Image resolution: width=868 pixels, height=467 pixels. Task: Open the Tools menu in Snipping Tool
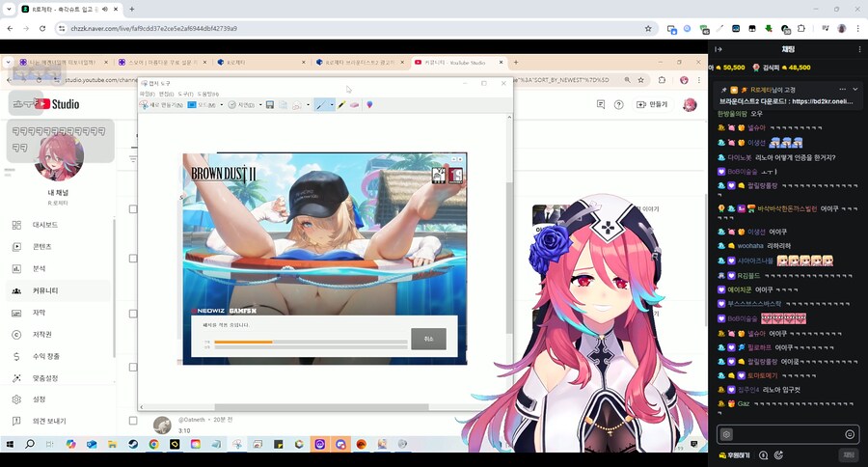[x=185, y=95]
